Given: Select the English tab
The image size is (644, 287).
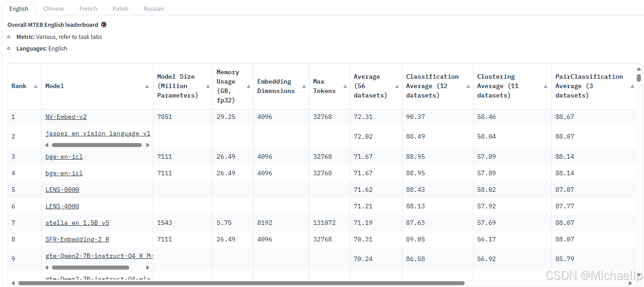Looking at the screenshot, I should 19,8.
